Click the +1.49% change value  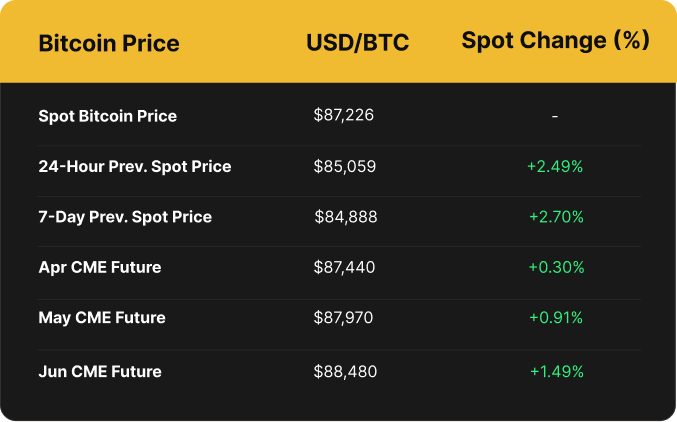pyautogui.click(x=556, y=371)
